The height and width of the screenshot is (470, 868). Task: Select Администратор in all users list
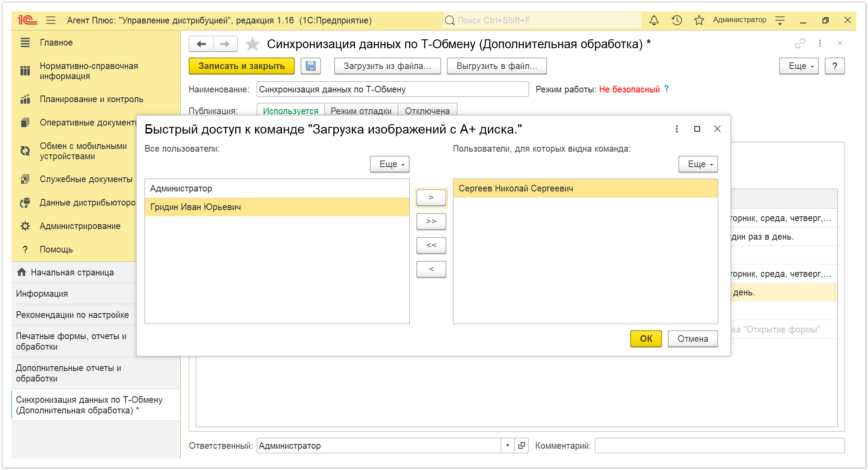pyautogui.click(x=277, y=188)
